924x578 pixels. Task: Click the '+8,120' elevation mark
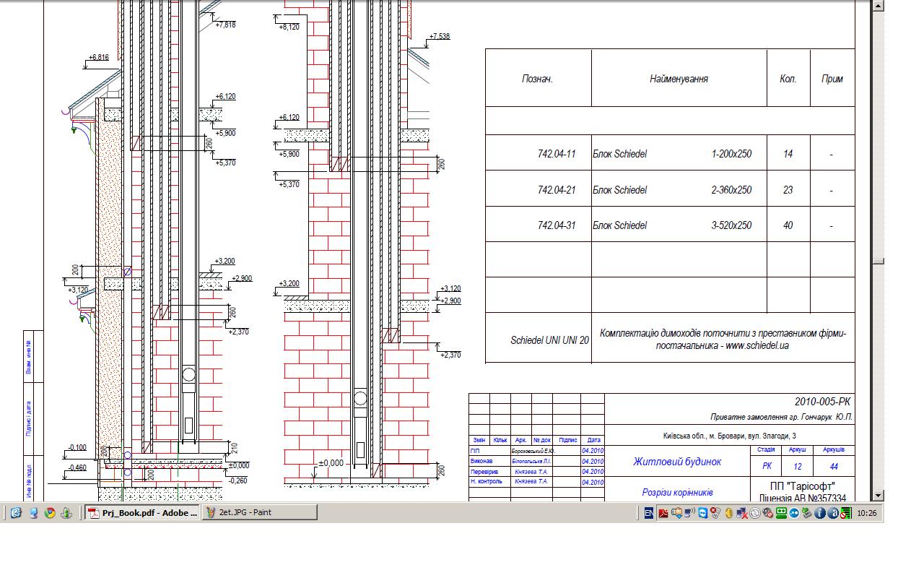(x=288, y=27)
